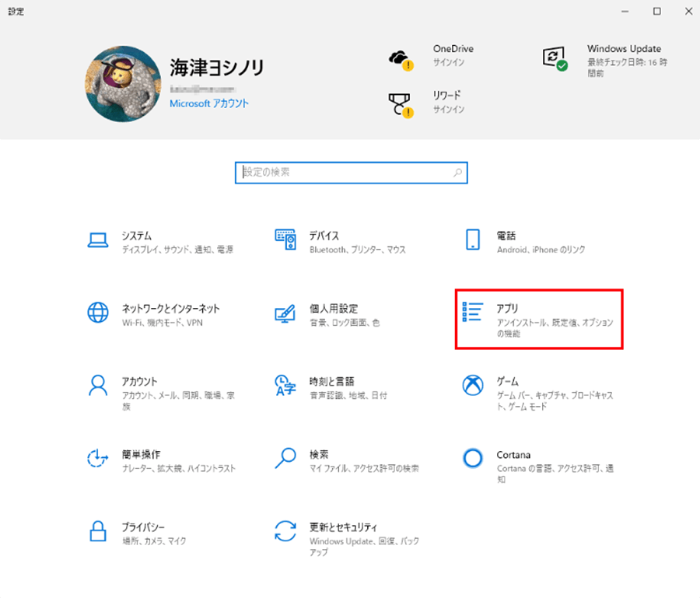Click the プライバシー category title
Image resolution: width=700 pixels, height=598 pixels.
point(143,527)
